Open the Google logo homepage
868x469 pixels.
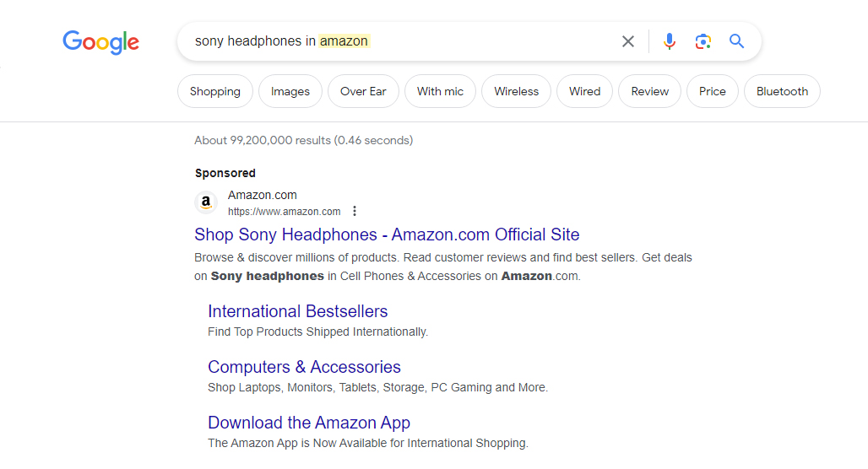pyautogui.click(x=100, y=42)
